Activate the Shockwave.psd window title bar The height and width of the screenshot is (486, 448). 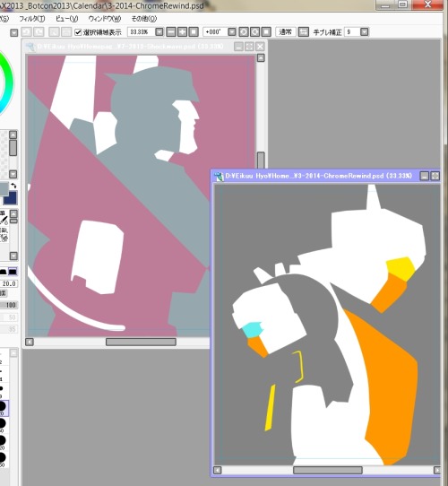click(130, 47)
